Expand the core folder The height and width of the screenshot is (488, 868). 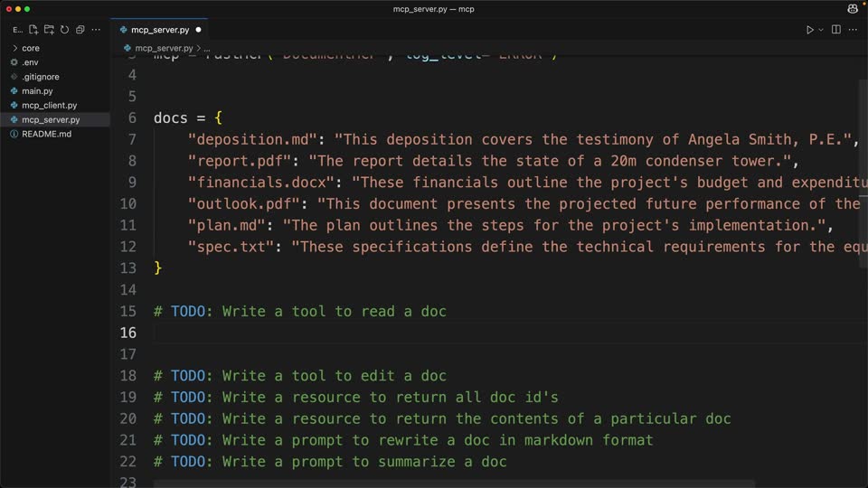click(55, 48)
